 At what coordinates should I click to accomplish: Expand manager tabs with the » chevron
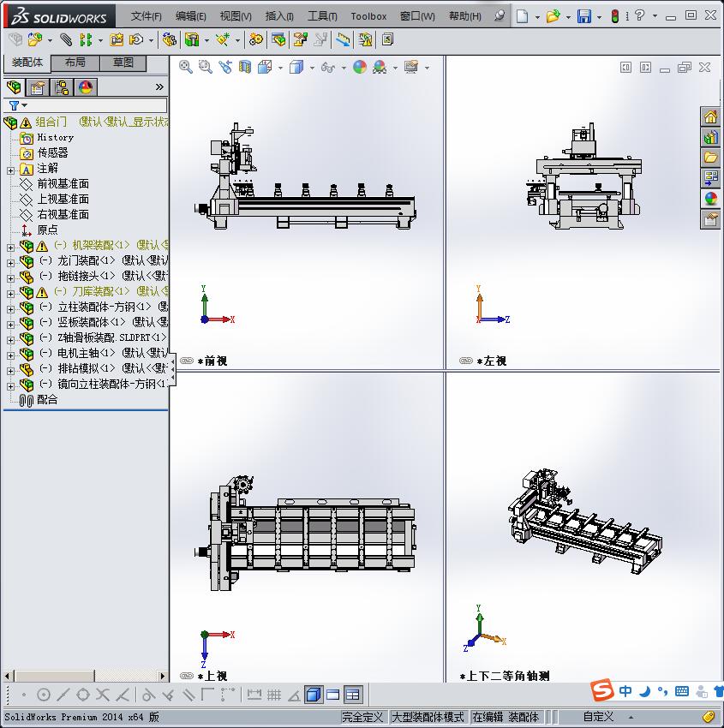159,87
